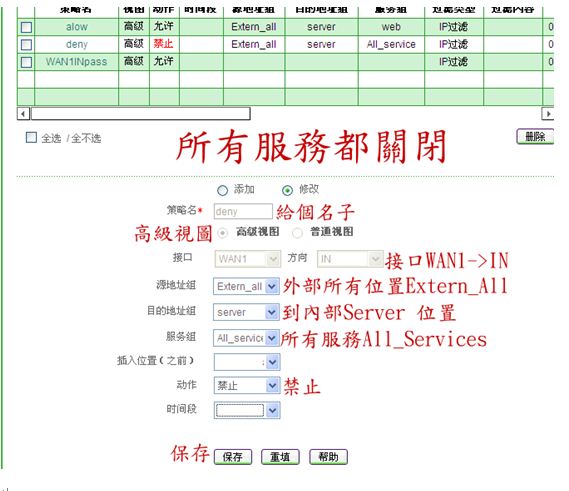This screenshot has width=569, height=491.
Task: Select the 修改 radio button
Action: [x=287, y=190]
